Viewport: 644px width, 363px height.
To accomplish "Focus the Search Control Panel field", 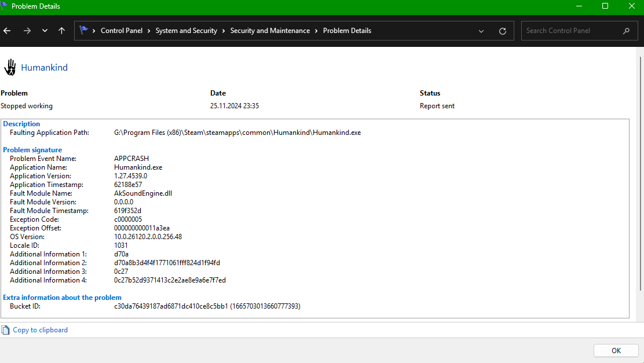I will tap(570, 31).
